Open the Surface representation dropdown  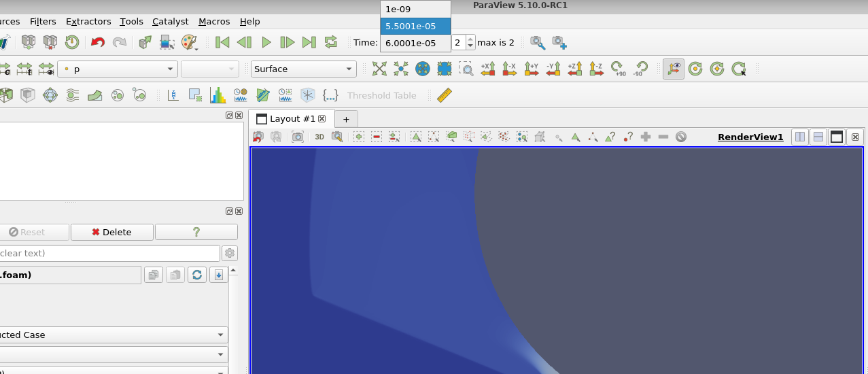click(303, 69)
